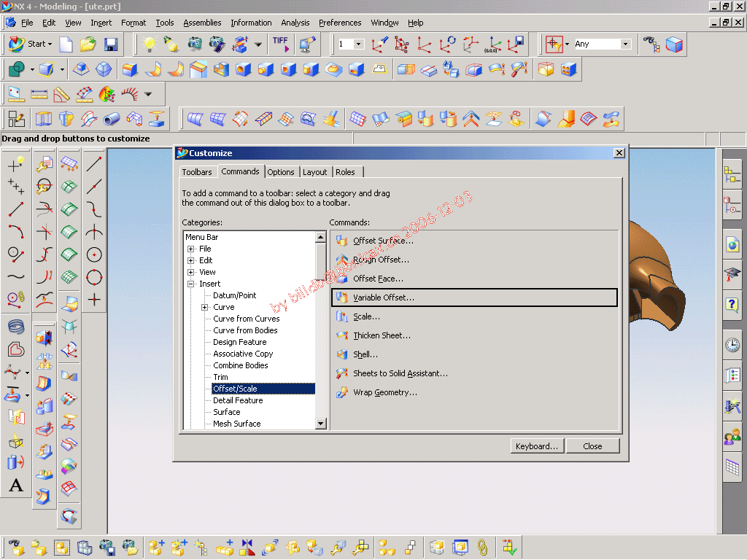Click the Save floppy disk icon
Viewport: 747px width, 560px height.
click(111, 44)
